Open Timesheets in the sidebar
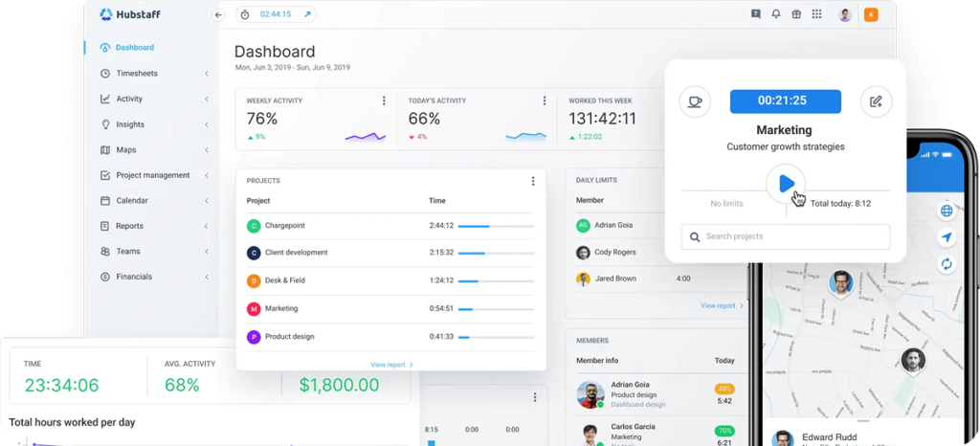980x446 pixels. click(137, 73)
